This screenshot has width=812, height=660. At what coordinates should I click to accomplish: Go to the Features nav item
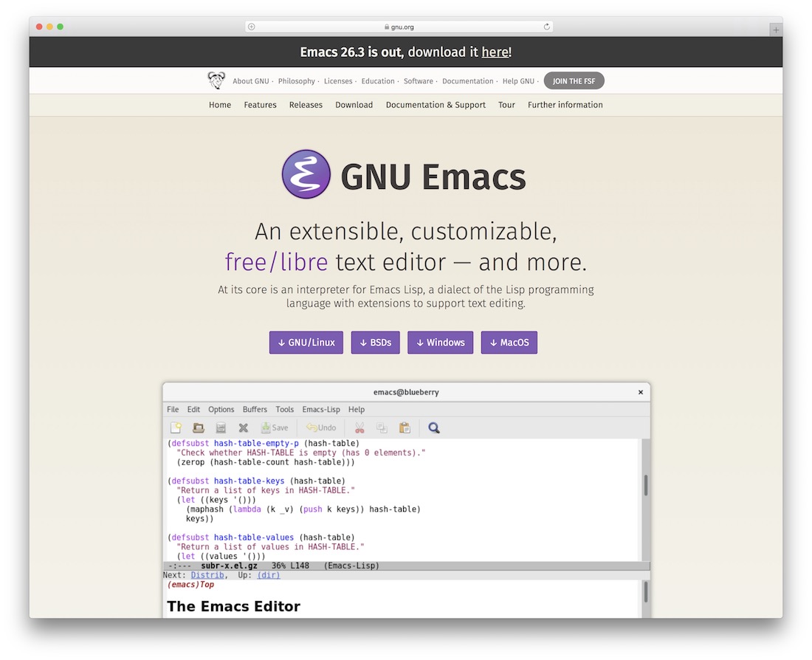click(x=260, y=105)
